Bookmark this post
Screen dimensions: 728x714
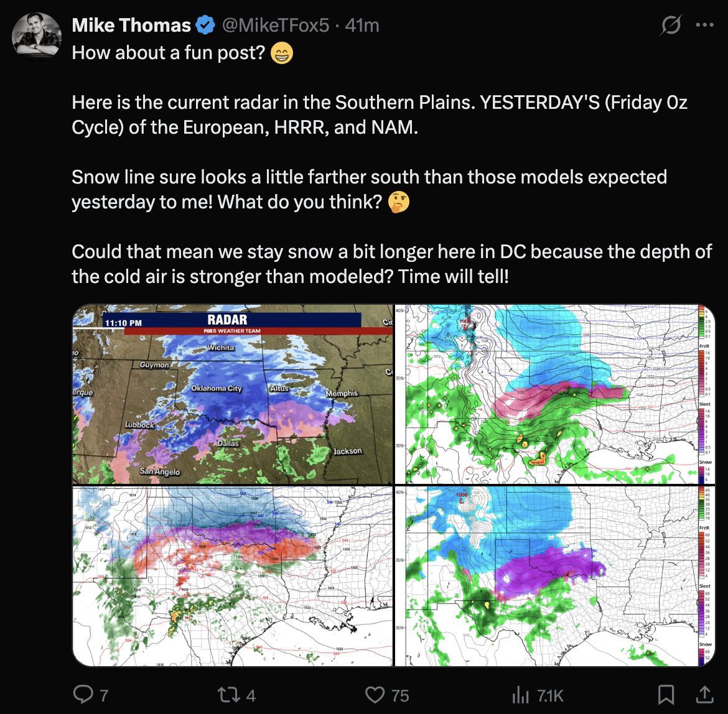[x=666, y=694]
